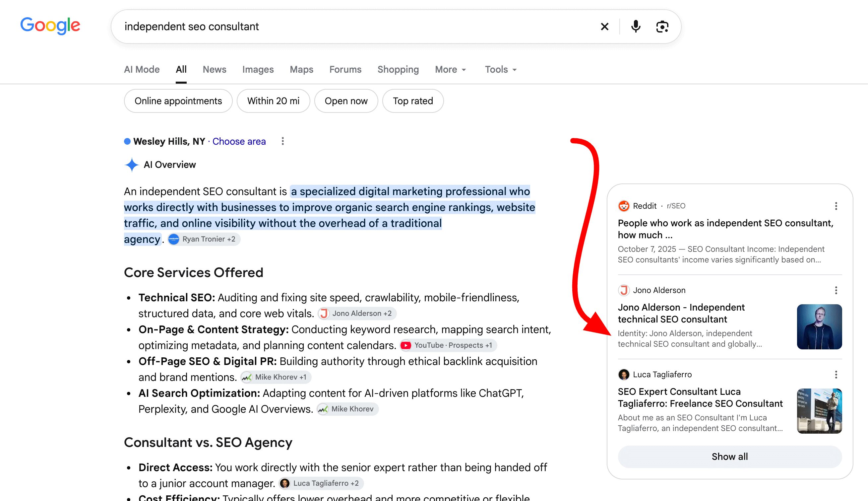Clear the search query with the X icon
This screenshot has height=501, width=868.
point(604,27)
